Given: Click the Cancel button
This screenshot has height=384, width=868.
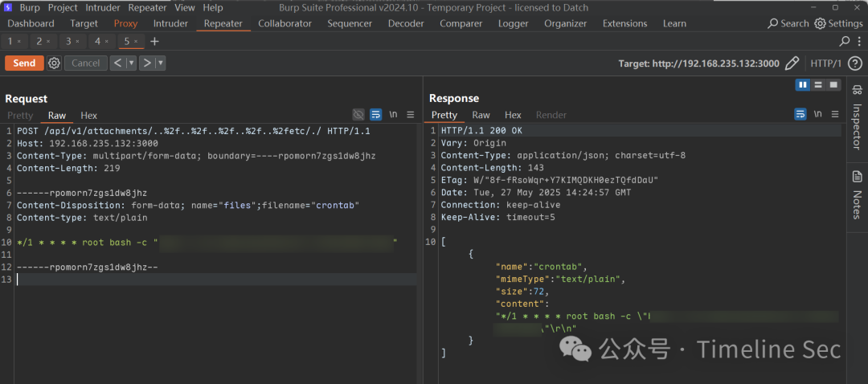Looking at the screenshot, I should click(86, 63).
